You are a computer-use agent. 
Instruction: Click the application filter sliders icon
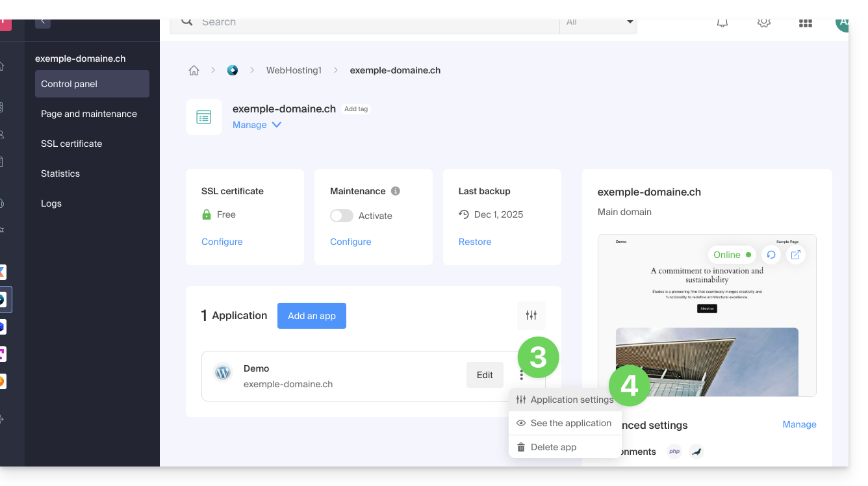coord(531,316)
